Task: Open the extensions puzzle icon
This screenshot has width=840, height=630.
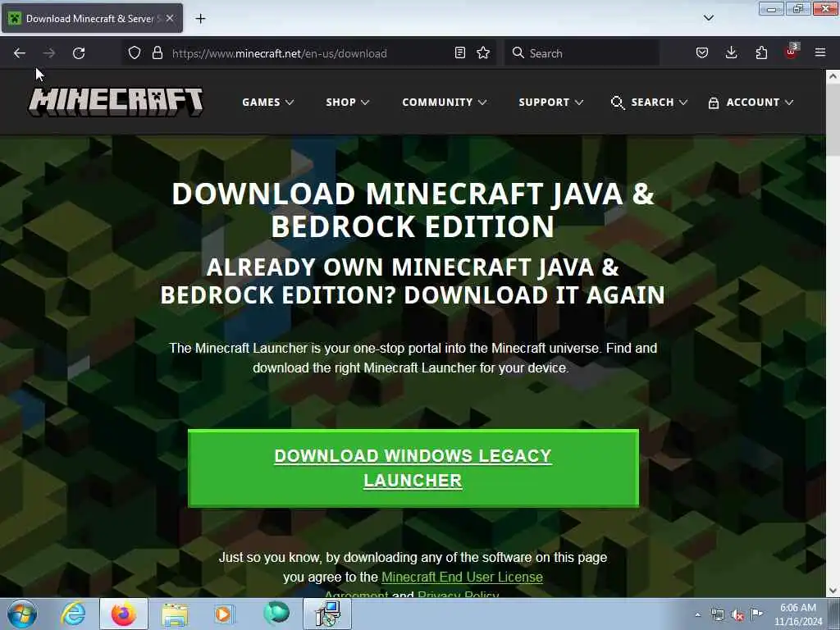Action: click(x=761, y=52)
